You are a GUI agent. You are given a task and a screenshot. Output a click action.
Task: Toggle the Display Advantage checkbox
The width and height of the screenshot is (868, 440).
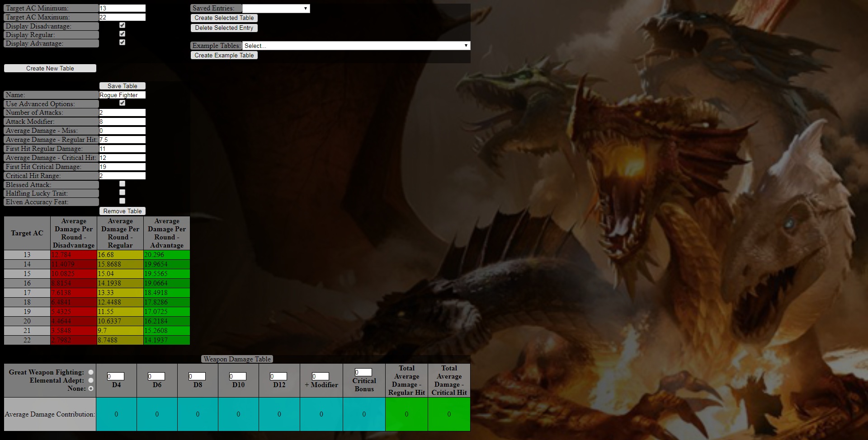[122, 42]
